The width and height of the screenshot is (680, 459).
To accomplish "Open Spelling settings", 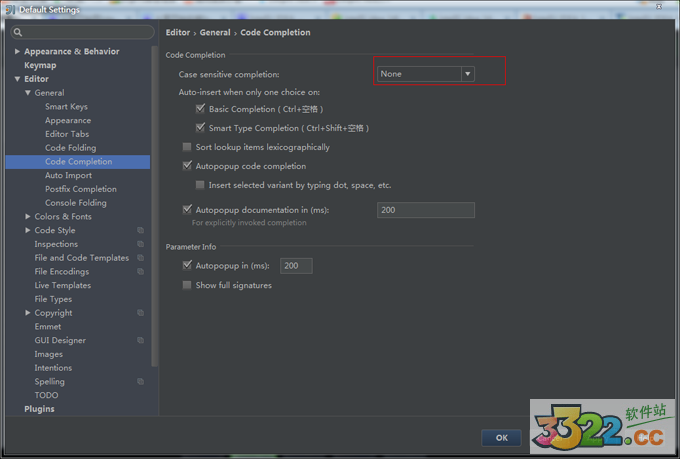I will 49,381.
